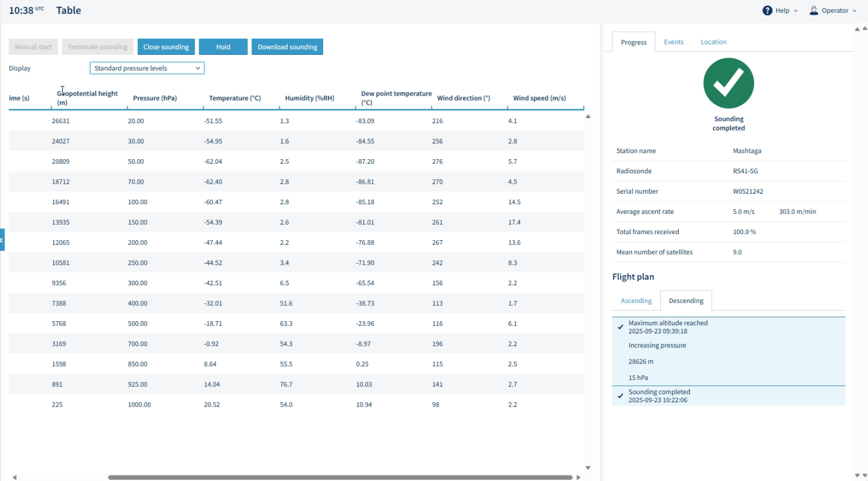The height and width of the screenshot is (481, 868).
Task: Click the horizontal table scrollbar thumb
Action: click(340, 477)
